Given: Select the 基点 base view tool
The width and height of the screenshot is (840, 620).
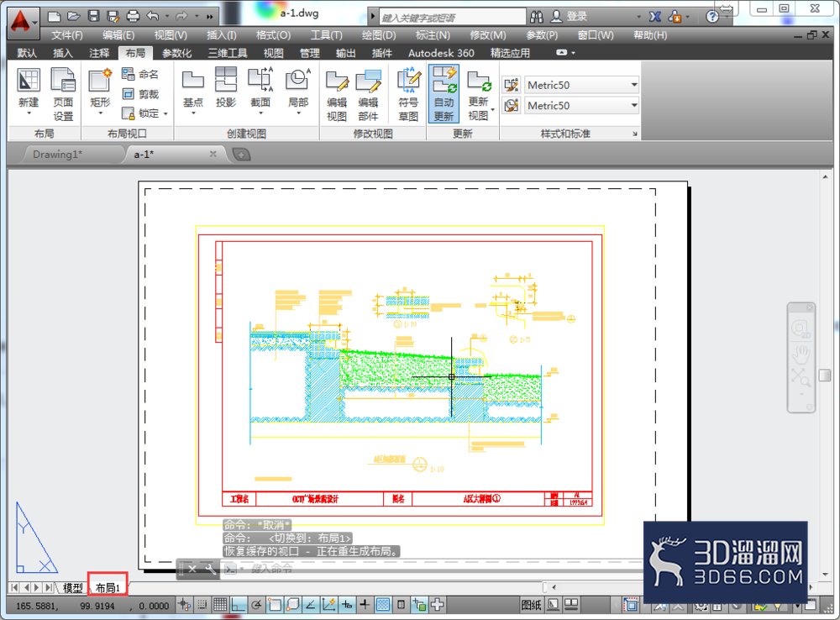Looking at the screenshot, I should [x=193, y=91].
